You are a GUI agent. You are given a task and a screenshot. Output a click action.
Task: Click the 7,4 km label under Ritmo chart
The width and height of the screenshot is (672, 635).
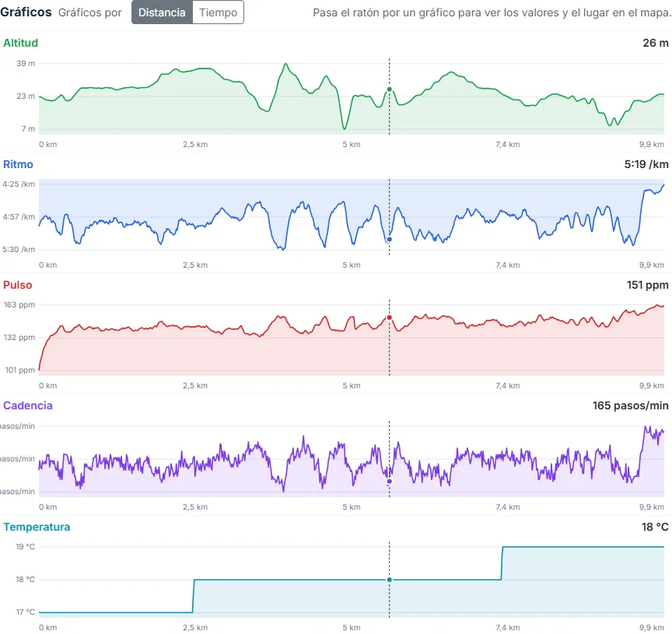coord(508,265)
